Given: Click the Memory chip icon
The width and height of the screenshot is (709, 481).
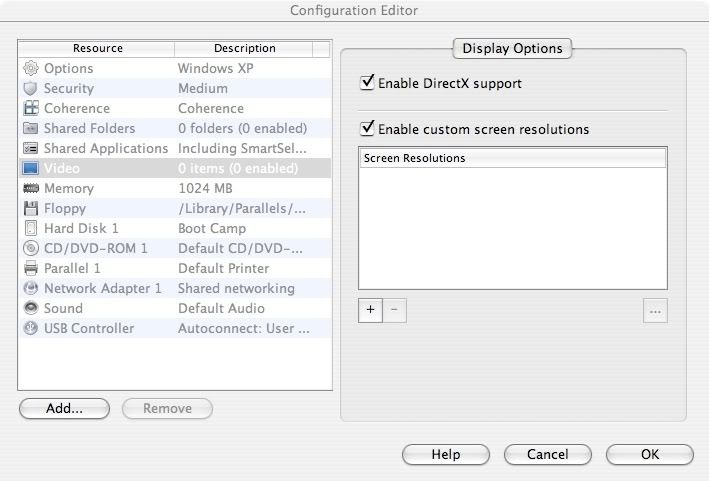Looking at the screenshot, I should click(30, 188).
